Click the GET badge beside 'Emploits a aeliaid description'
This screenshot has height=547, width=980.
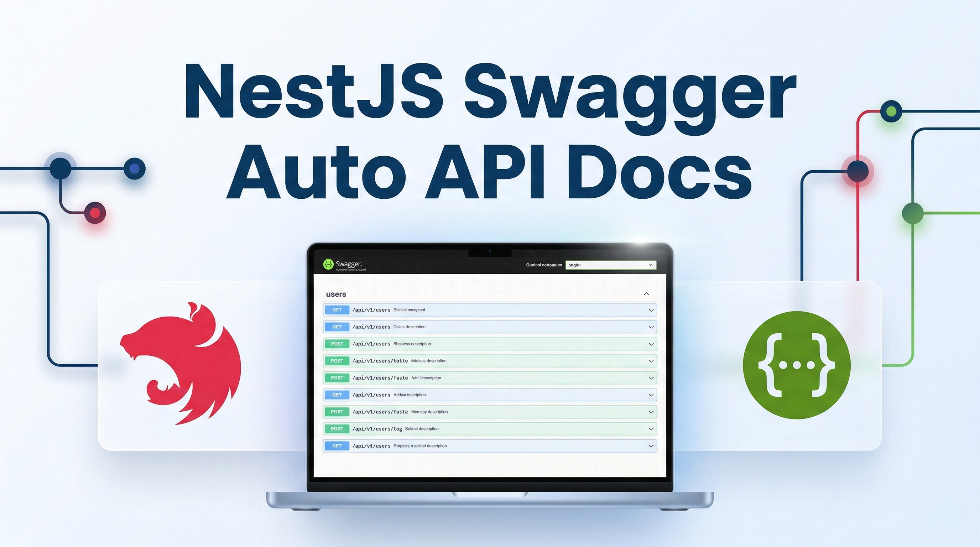337,446
